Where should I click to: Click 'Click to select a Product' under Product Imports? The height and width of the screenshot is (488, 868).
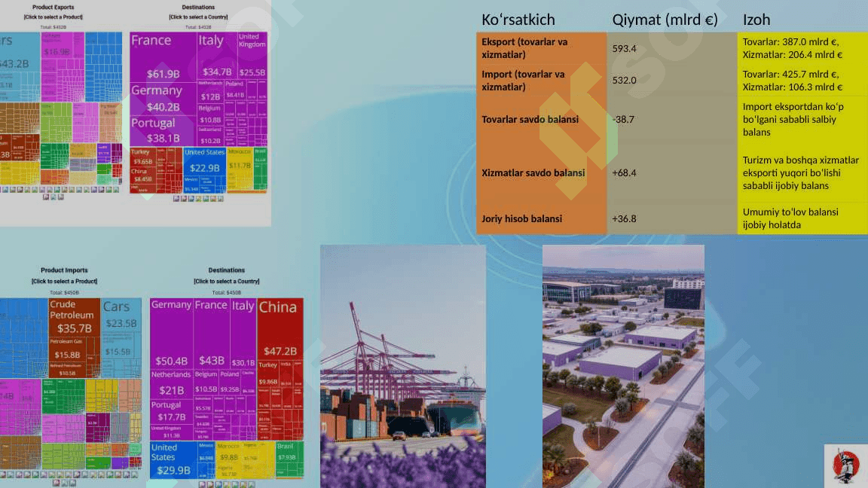pos(64,281)
